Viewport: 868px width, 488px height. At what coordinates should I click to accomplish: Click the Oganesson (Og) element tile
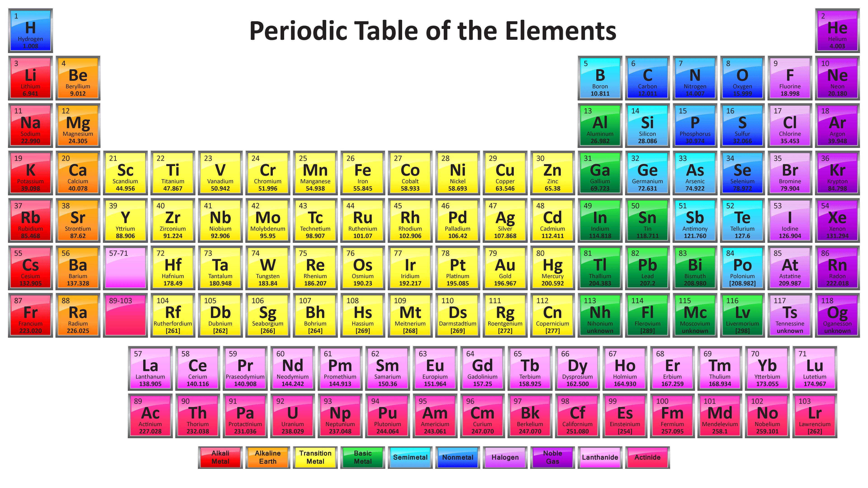point(837,316)
